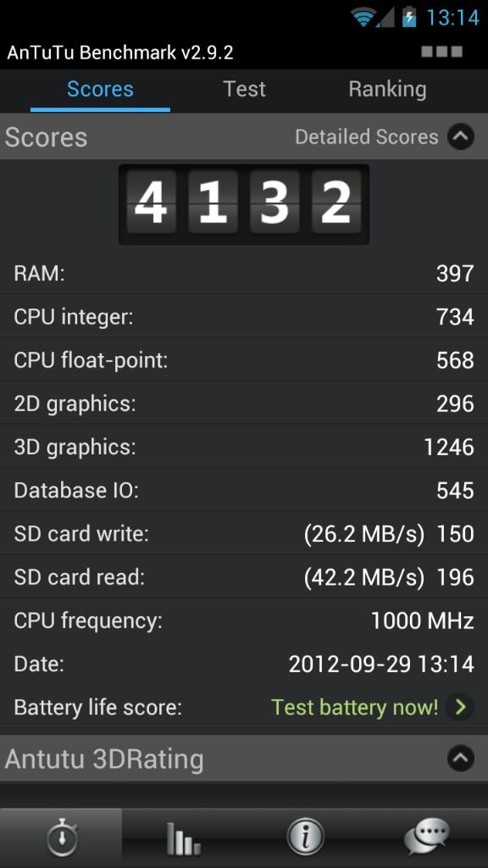Tap the 4132 total score counter
The height and width of the screenshot is (868, 488).
click(244, 203)
